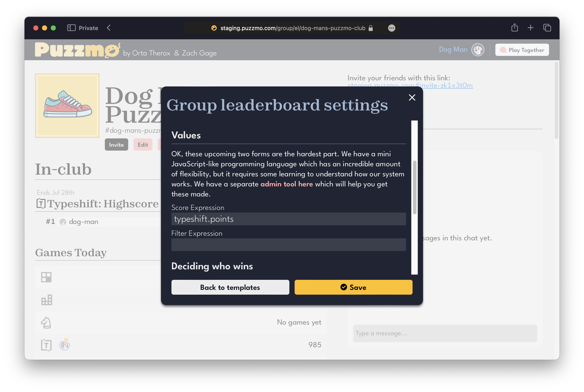Click the site security padlock in the address bar

click(371, 28)
